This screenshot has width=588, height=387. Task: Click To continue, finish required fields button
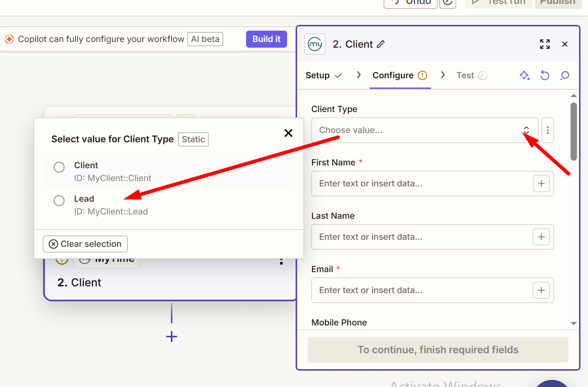438,350
